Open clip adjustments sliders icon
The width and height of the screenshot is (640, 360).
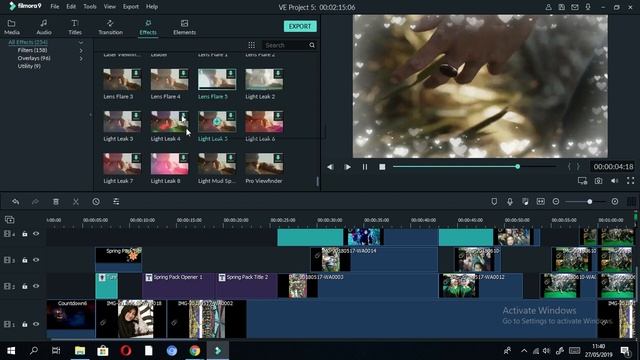click(x=116, y=202)
